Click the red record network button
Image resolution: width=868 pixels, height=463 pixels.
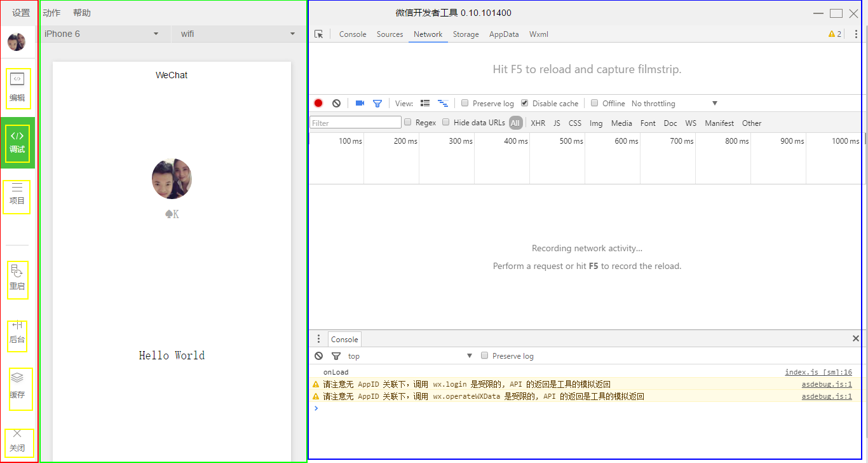click(318, 103)
